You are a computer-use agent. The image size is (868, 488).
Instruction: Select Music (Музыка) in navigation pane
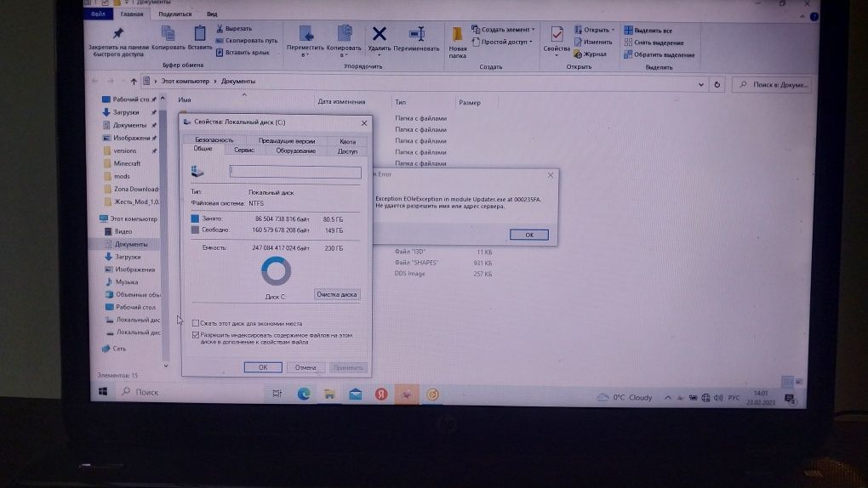point(121,281)
